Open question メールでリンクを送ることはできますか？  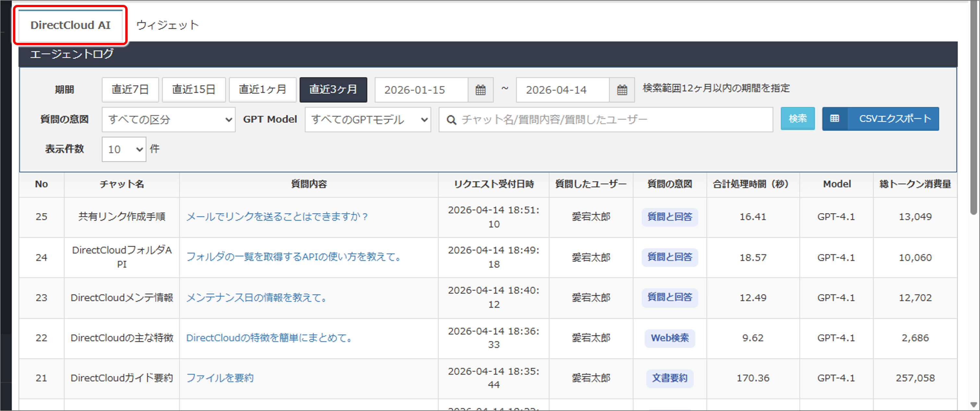[x=277, y=217]
